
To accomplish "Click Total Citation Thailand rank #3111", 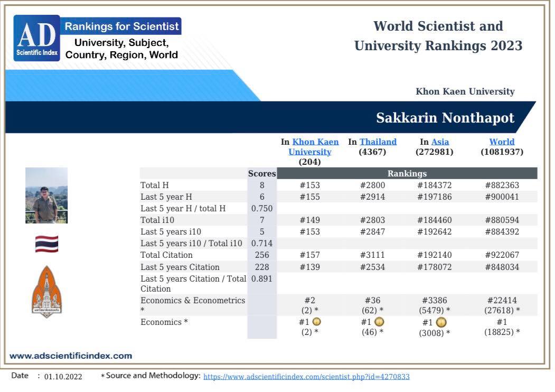I will click(x=372, y=255).
